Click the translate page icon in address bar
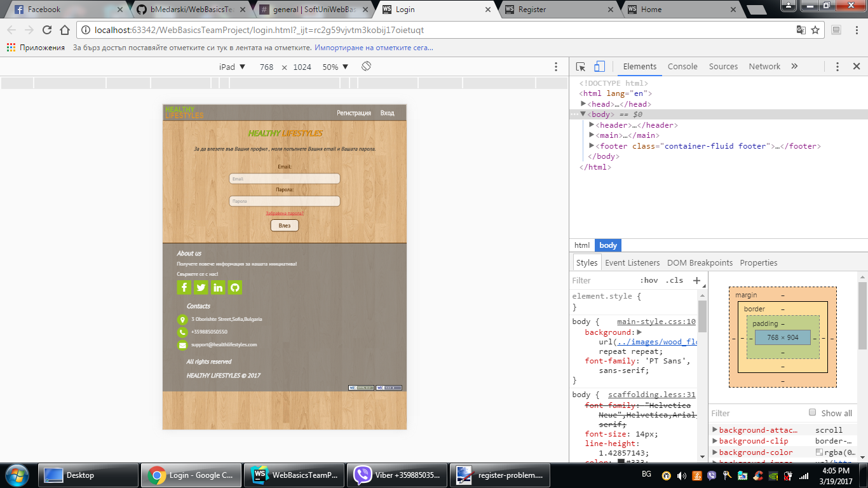 coord(801,30)
